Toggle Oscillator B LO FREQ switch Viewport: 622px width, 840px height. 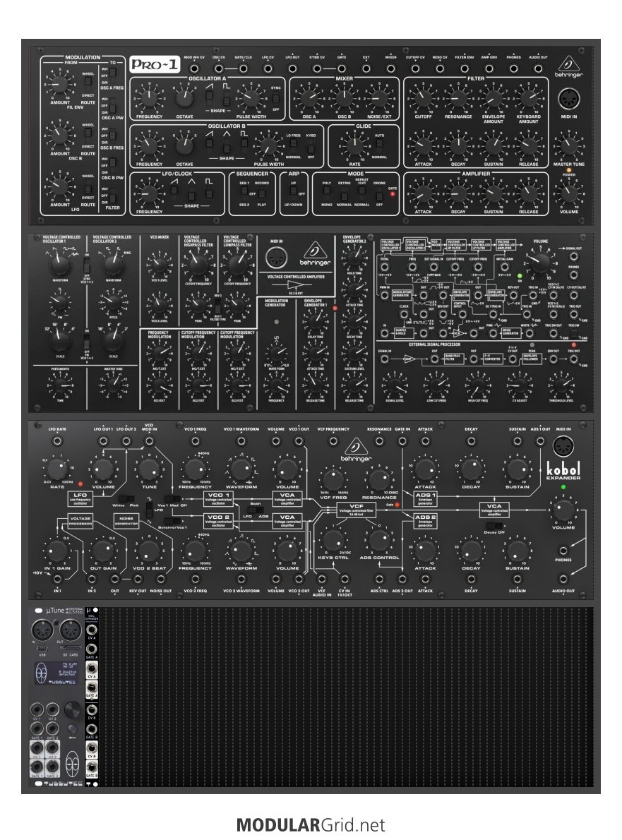click(x=293, y=145)
